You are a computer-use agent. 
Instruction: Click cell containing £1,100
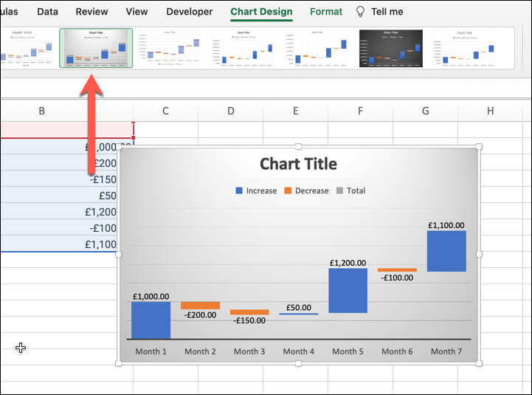click(x=59, y=244)
